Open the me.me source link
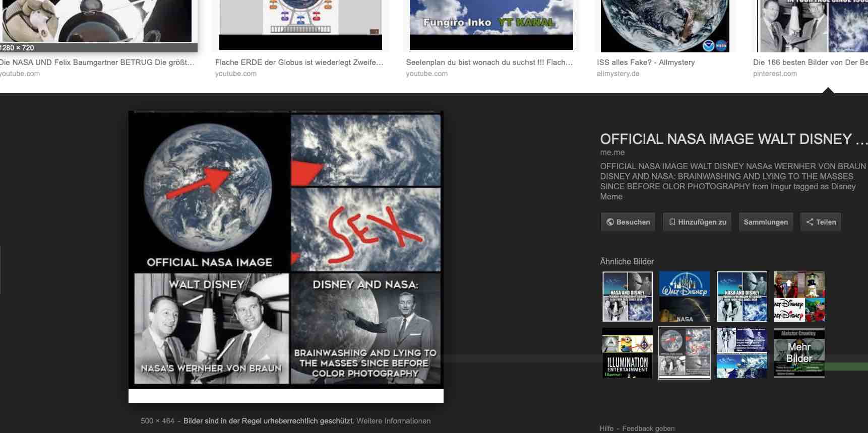The image size is (868, 433). pyautogui.click(x=612, y=153)
